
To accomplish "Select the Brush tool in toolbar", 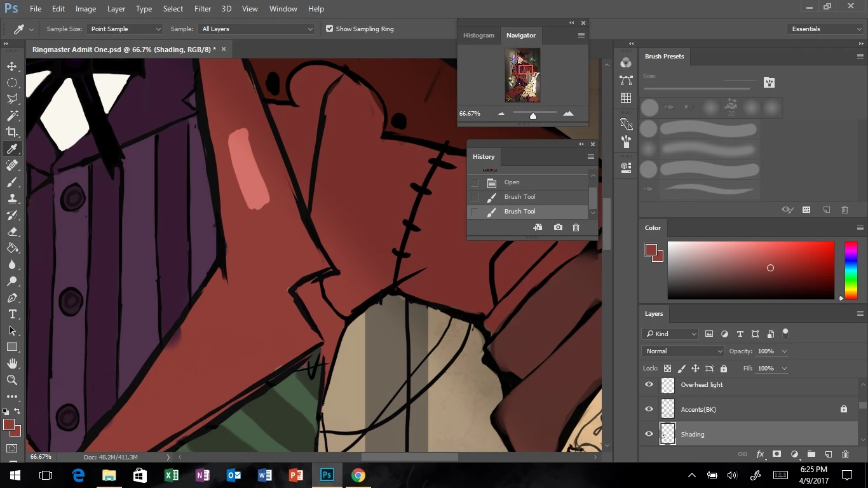I will pos(12,182).
